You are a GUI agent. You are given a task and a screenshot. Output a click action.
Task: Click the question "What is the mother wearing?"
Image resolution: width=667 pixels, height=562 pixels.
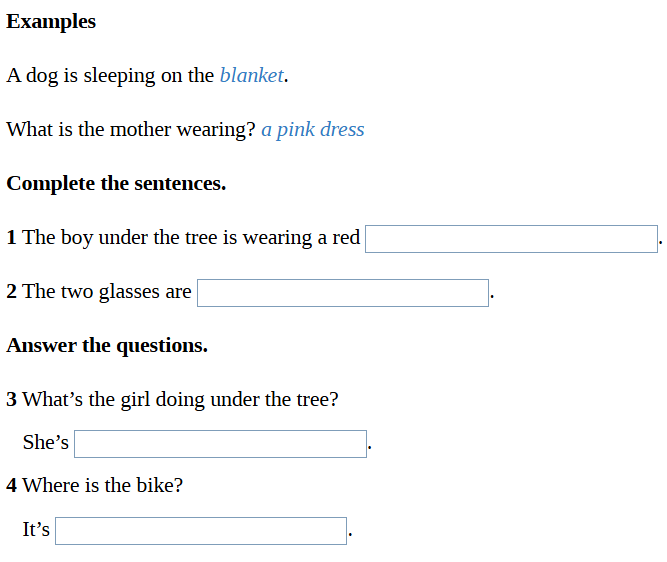(131, 130)
